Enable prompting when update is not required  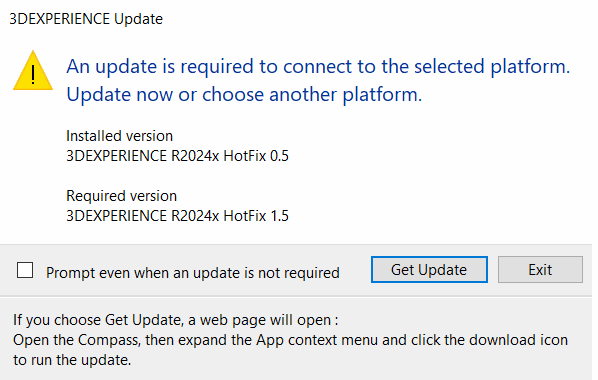[x=25, y=270]
